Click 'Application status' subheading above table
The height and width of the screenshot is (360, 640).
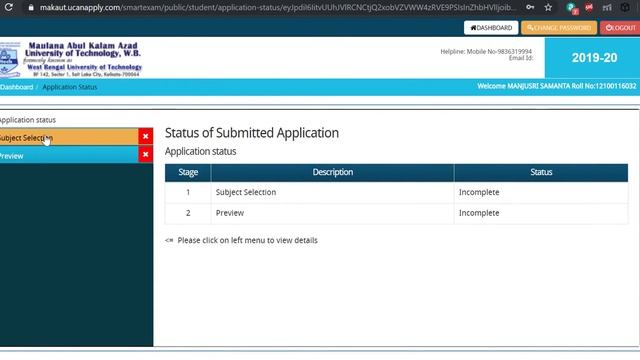[200, 151]
